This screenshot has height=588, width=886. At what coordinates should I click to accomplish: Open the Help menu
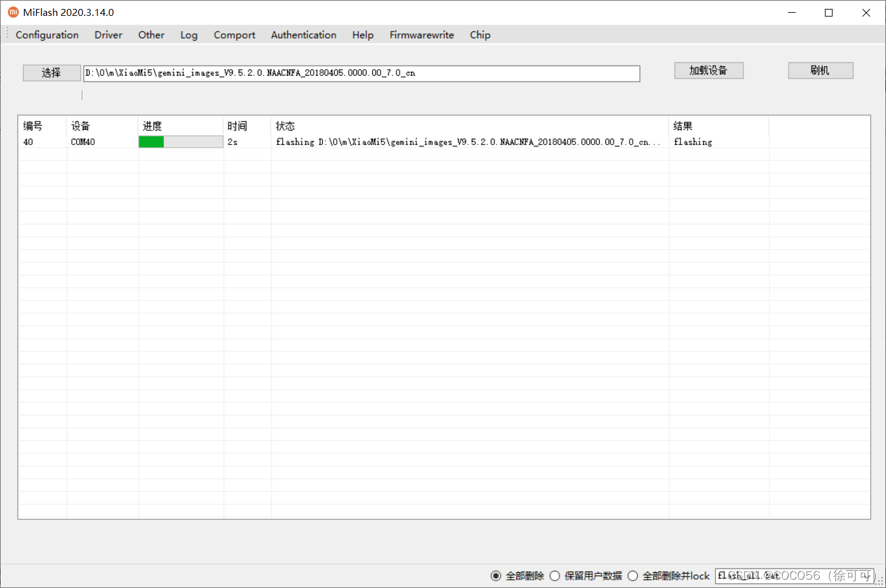coord(363,35)
